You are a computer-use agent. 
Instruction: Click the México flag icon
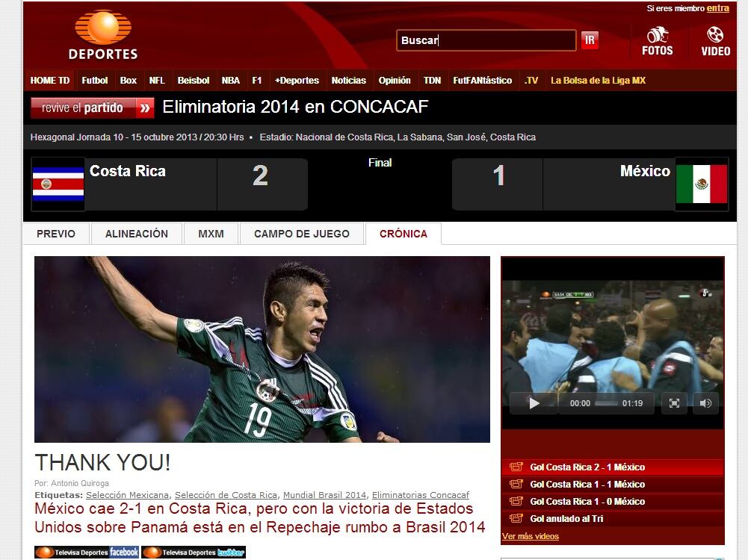coord(701,184)
